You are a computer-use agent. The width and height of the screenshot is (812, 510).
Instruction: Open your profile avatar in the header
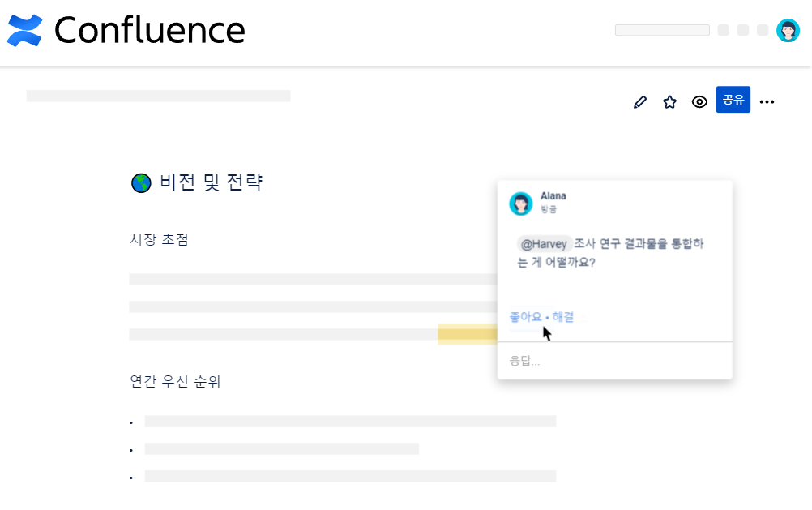click(788, 30)
